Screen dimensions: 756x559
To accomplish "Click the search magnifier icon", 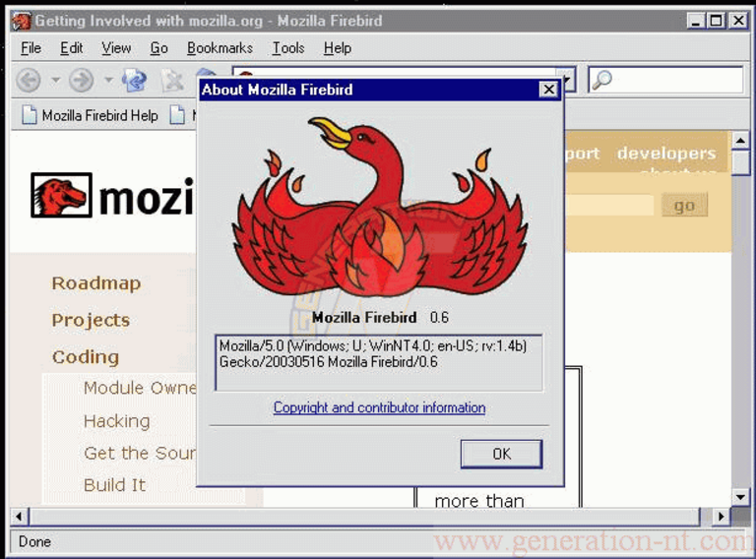I will [x=601, y=80].
